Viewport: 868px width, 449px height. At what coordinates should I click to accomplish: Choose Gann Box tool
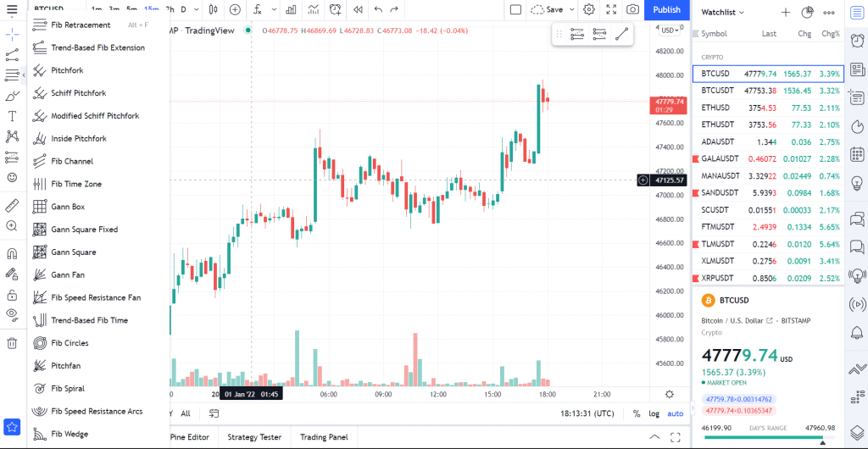click(x=98, y=207)
